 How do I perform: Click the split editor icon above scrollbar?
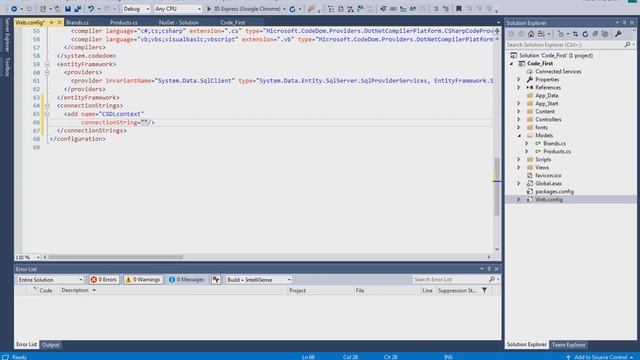coord(497,31)
